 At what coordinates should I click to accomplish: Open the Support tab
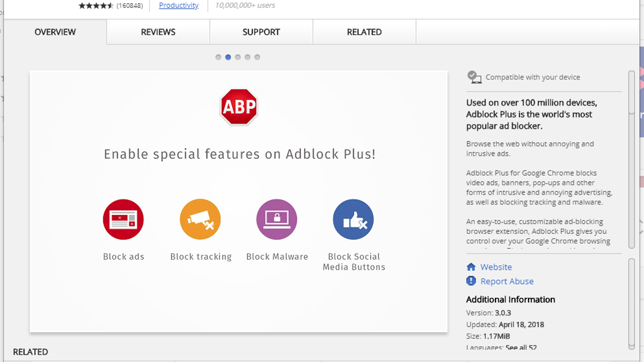click(261, 32)
